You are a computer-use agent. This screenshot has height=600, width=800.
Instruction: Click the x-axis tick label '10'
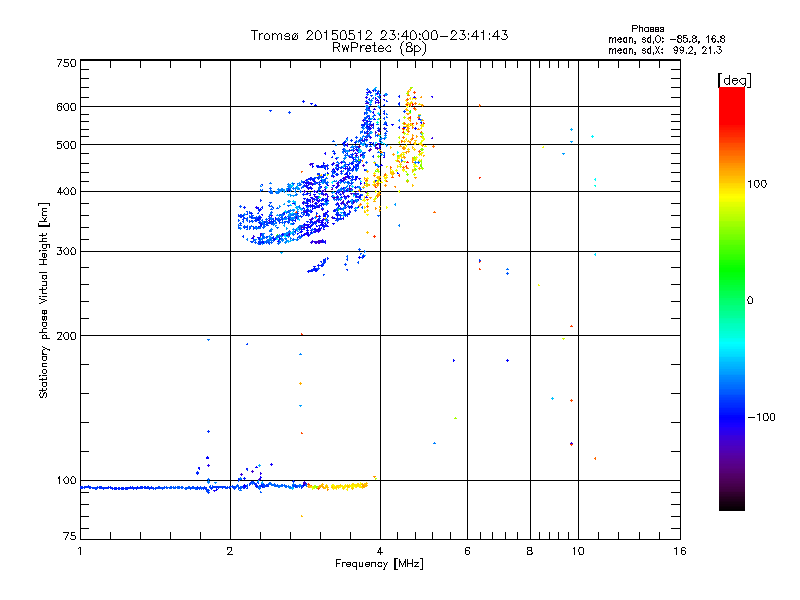pos(578,551)
